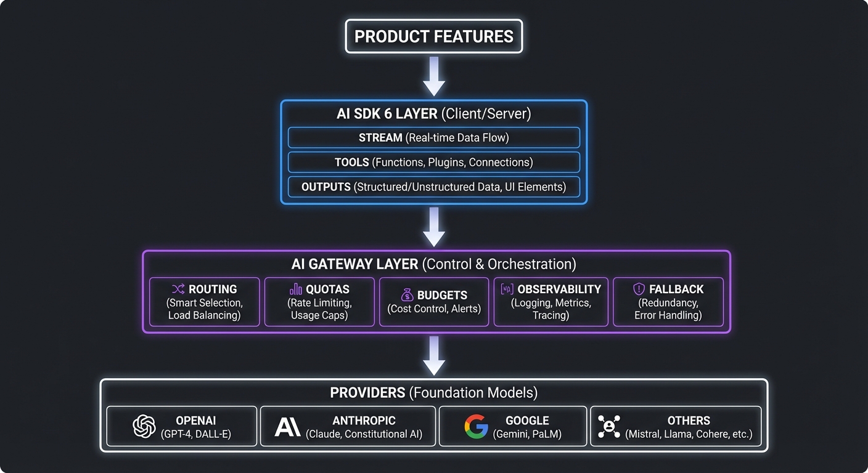Expand the Providers foundation models section

[434, 392]
